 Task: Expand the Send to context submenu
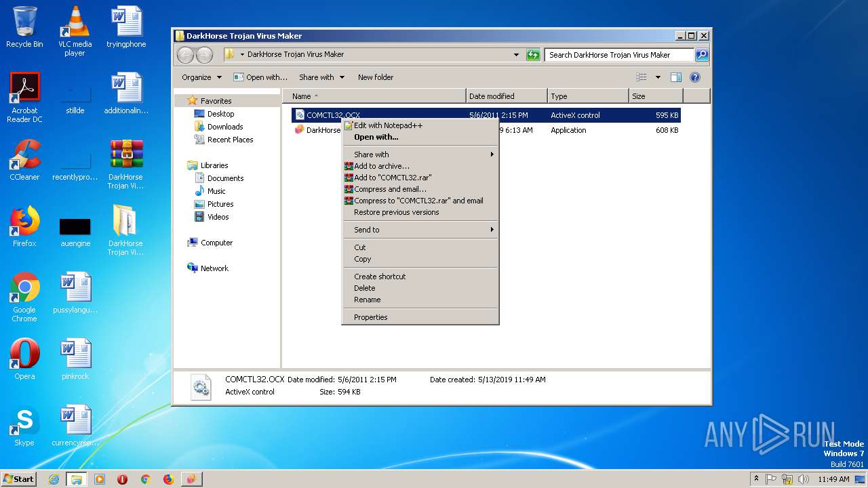420,230
